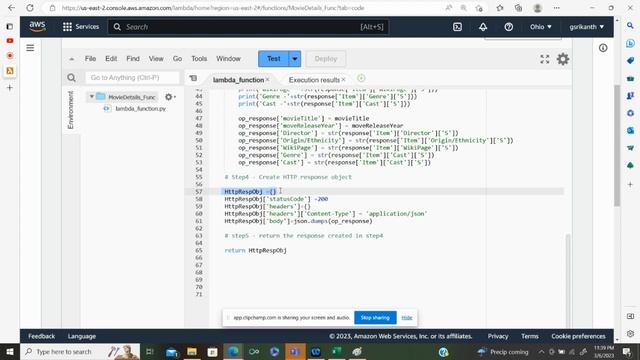Screen dimensions: 640x360
Task: Refresh the browser page
Action: coord(30,8)
